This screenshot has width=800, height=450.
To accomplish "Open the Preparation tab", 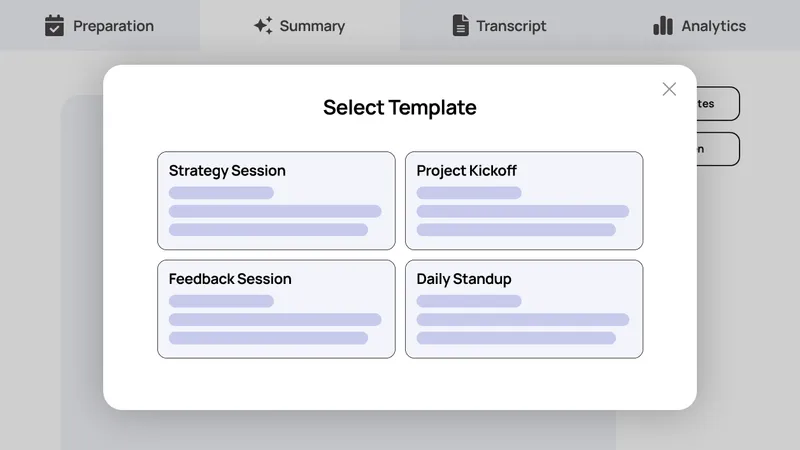I will click(100, 25).
